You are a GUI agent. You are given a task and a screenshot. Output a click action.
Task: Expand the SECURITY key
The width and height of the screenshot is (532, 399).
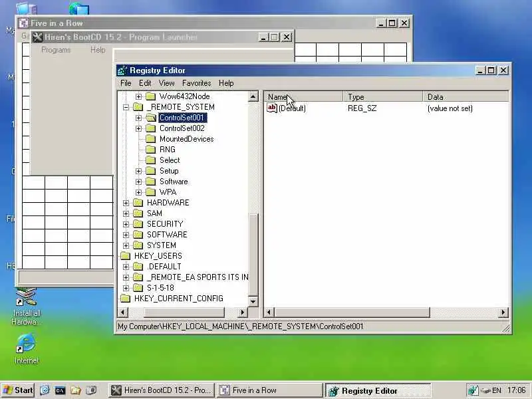click(x=126, y=224)
